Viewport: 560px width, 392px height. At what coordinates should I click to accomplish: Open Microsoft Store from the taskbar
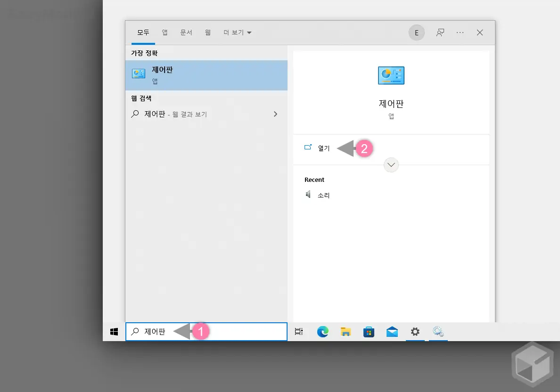click(x=369, y=332)
